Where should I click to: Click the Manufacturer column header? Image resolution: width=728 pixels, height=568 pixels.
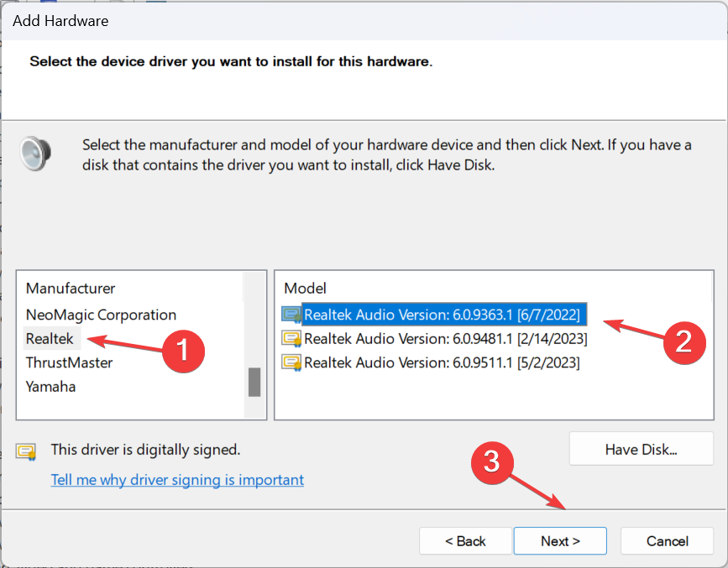click(71, 288)
